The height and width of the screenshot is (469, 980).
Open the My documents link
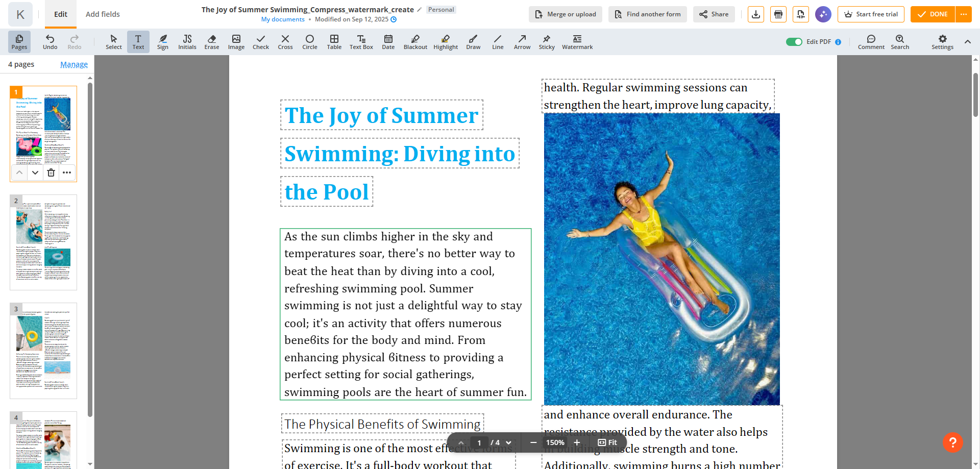283,19
